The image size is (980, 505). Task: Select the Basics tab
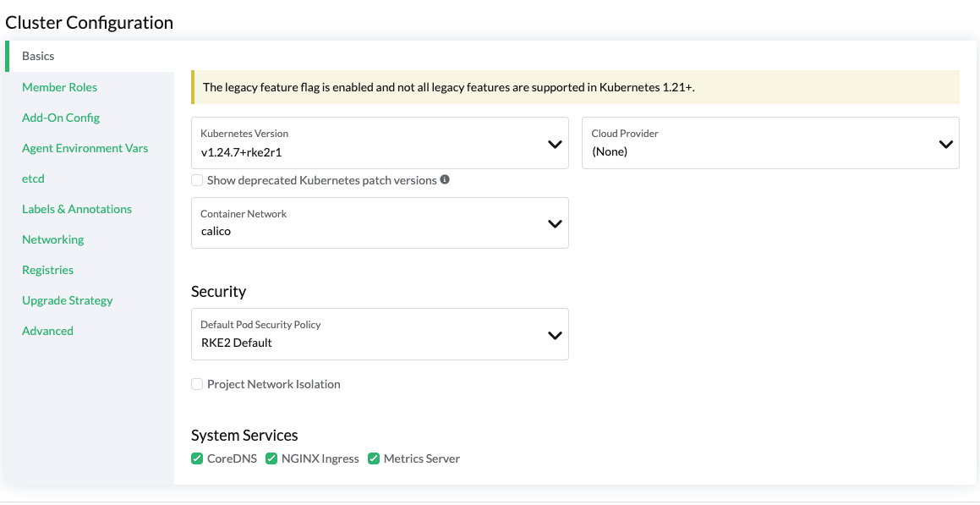click(x=37, y=56)
